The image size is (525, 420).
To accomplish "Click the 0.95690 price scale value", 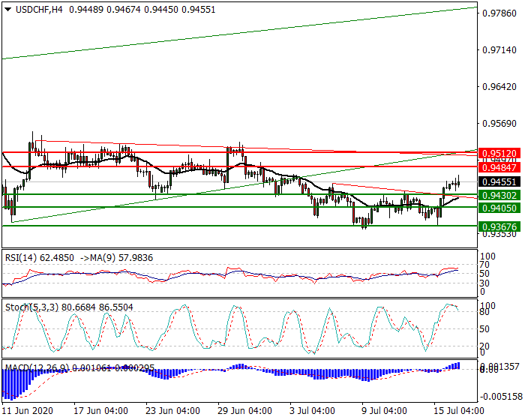I will (499, 124).
